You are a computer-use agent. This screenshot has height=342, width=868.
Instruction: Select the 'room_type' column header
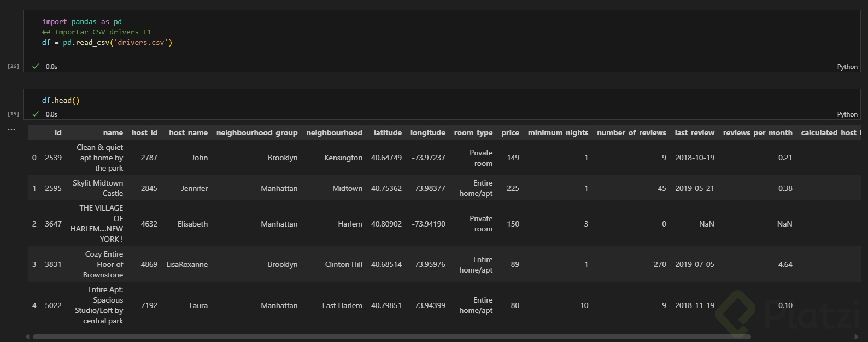click(473, 132)
